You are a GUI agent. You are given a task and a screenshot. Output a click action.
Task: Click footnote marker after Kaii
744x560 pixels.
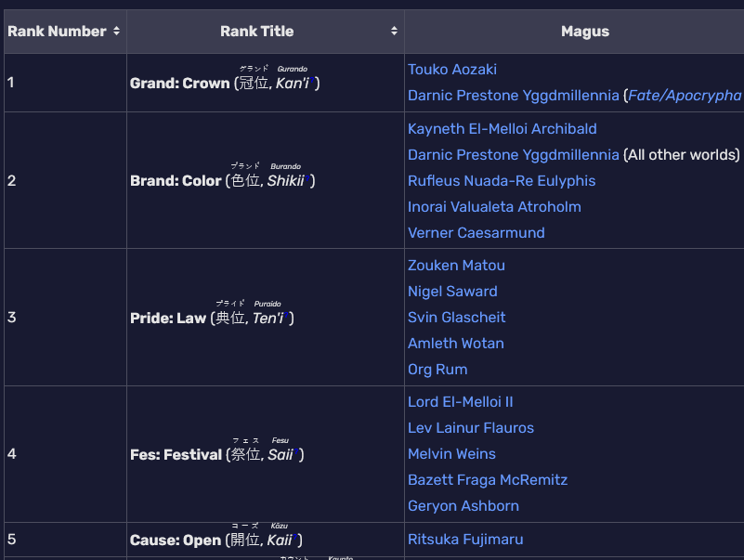[294, 537]
